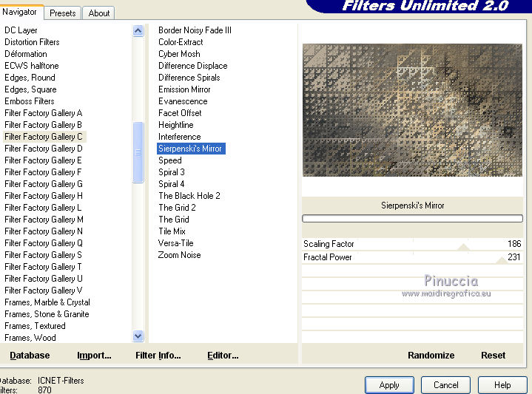Select Filter Factory Gallery E

43,160
